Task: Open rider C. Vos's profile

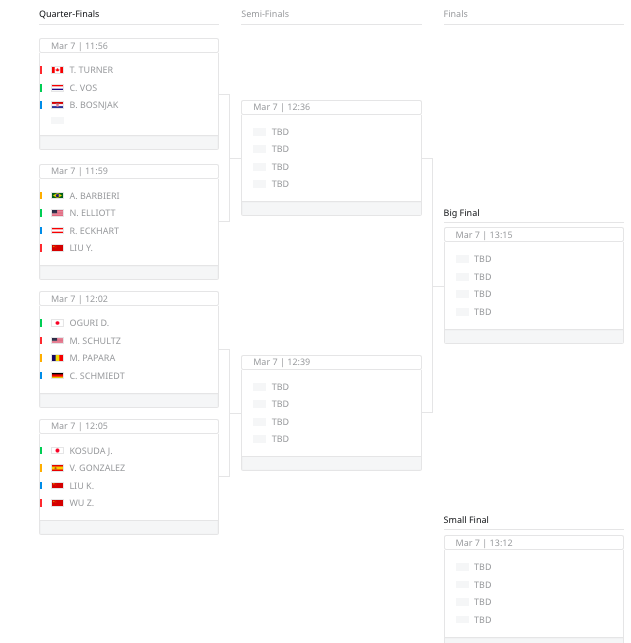Action: (x=83, y=88)
